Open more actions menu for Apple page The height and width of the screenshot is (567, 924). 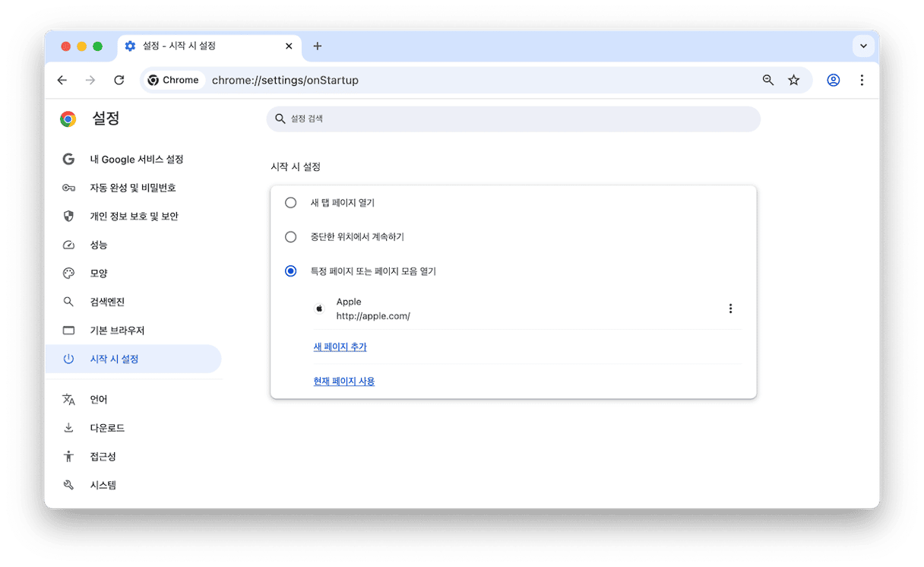tap(730, 309)
